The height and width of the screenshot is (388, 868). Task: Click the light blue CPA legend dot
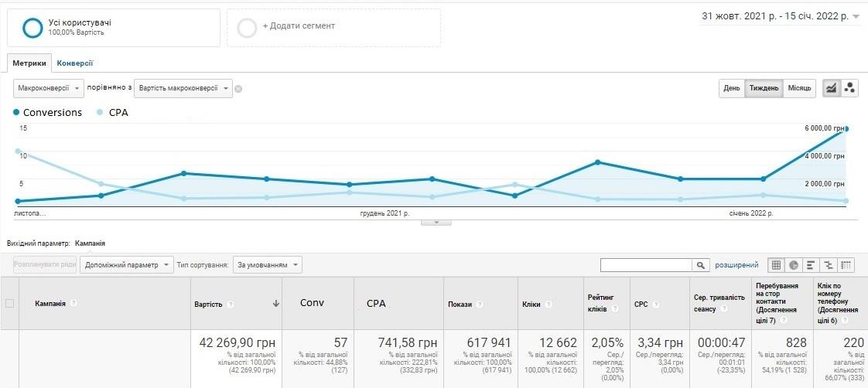(x=100, y=113)
